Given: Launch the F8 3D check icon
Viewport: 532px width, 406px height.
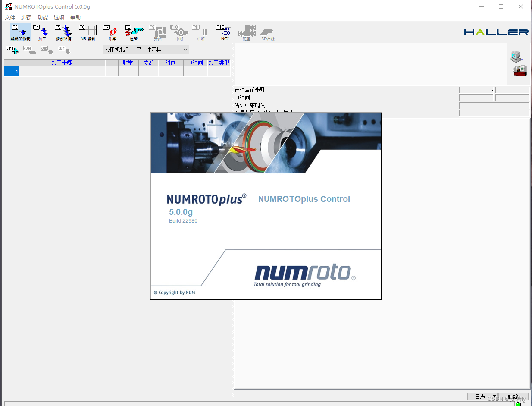Looking at the screenshot, I should click(x=134, y=32).
